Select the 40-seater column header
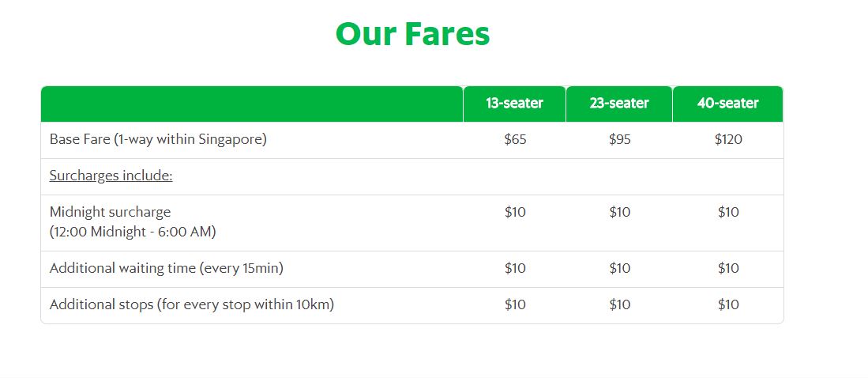This screenshot has width=868, height=378. click(727, 104)
